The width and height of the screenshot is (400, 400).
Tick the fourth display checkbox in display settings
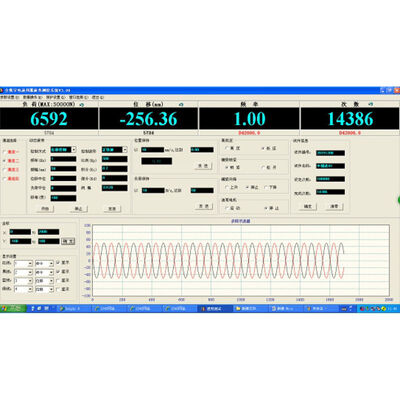pyautogui.click(x=58, y=289)
